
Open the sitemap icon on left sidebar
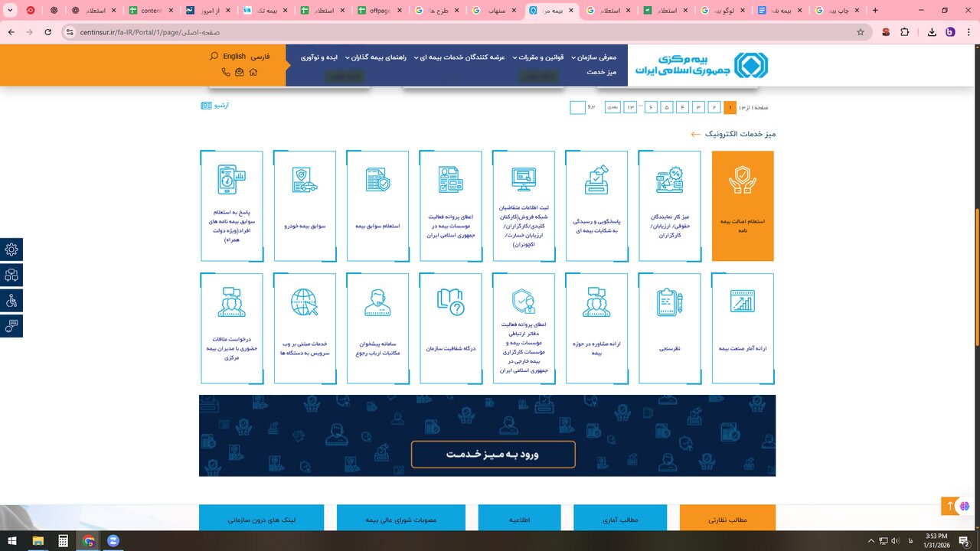click(11, 275)
